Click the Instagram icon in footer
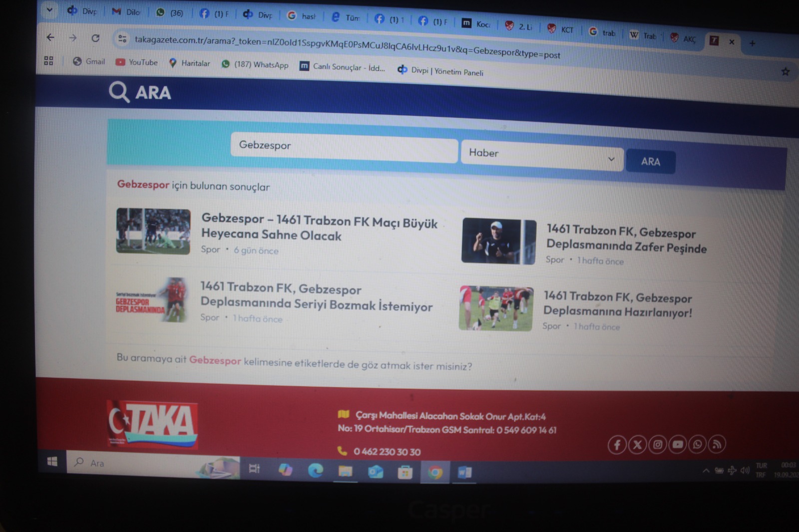The width and height of the screenshot is (799, 532). [658, 445]
